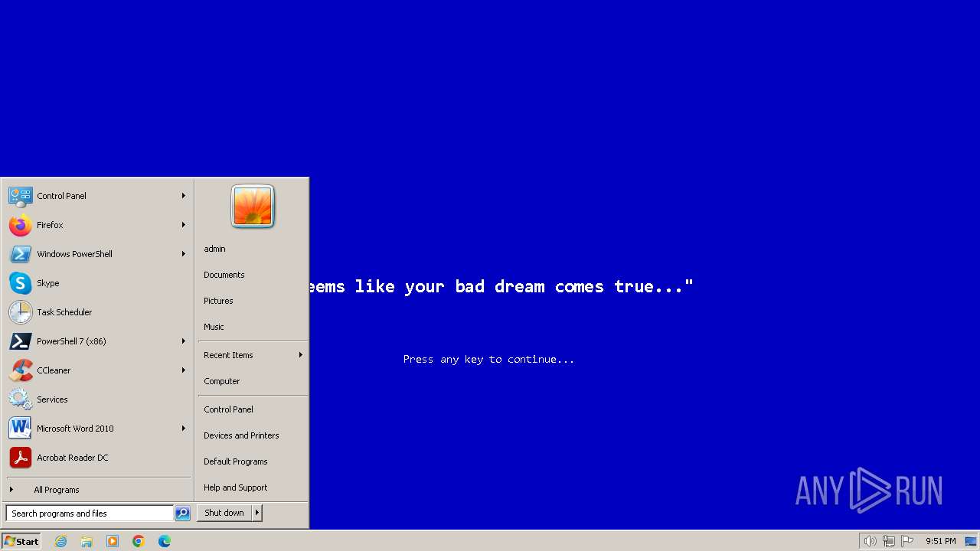Open the Services gear icon
The width and height of the screenshot is (980, 551).
[x=21, y=399]
